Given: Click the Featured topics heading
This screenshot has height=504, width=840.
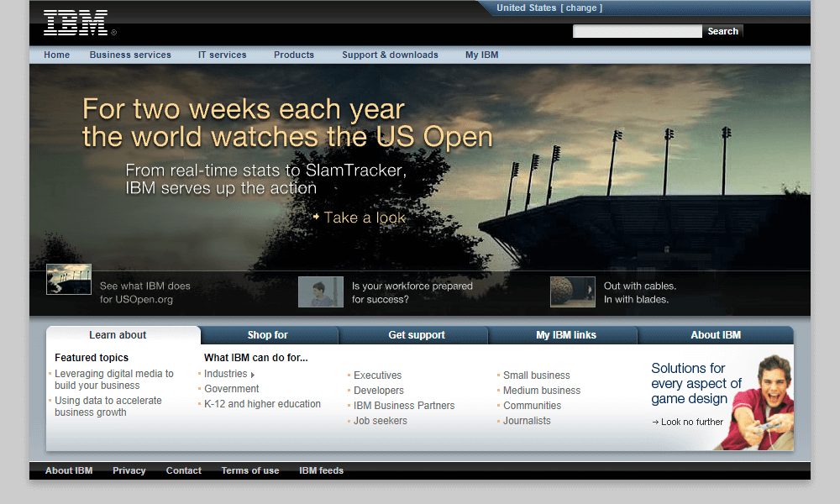Looking at the screenshot, I should coord(92,358).
